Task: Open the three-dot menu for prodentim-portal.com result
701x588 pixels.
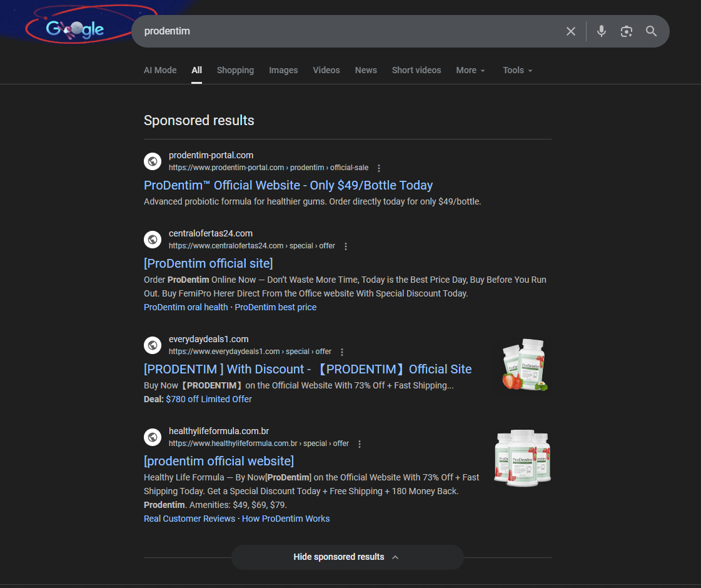Action: [379, 168]
